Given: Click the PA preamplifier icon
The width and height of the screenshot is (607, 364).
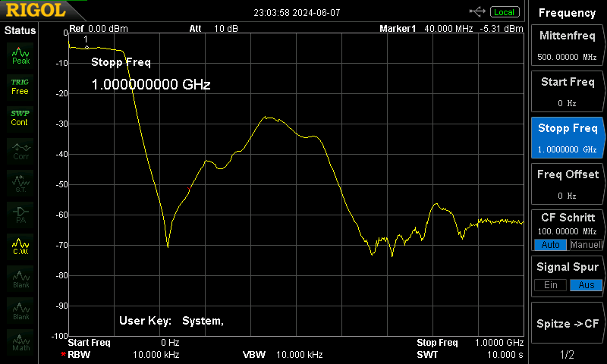Looking at the screenshot, I should (x=20, y=215).
